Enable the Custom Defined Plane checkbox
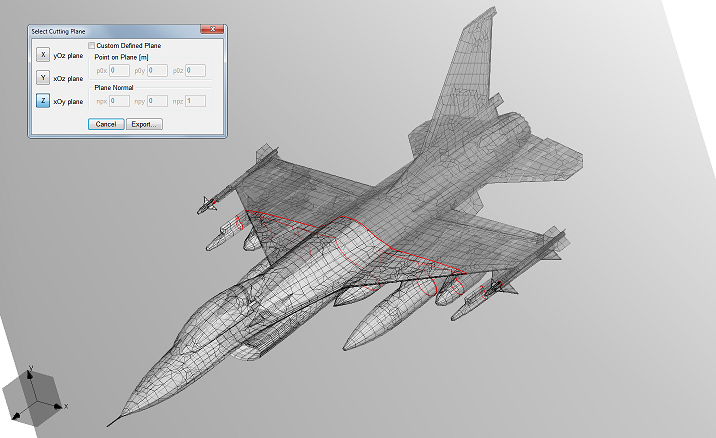Image resolution: width=716 pixels, height=438 pixels. point(92,46)
